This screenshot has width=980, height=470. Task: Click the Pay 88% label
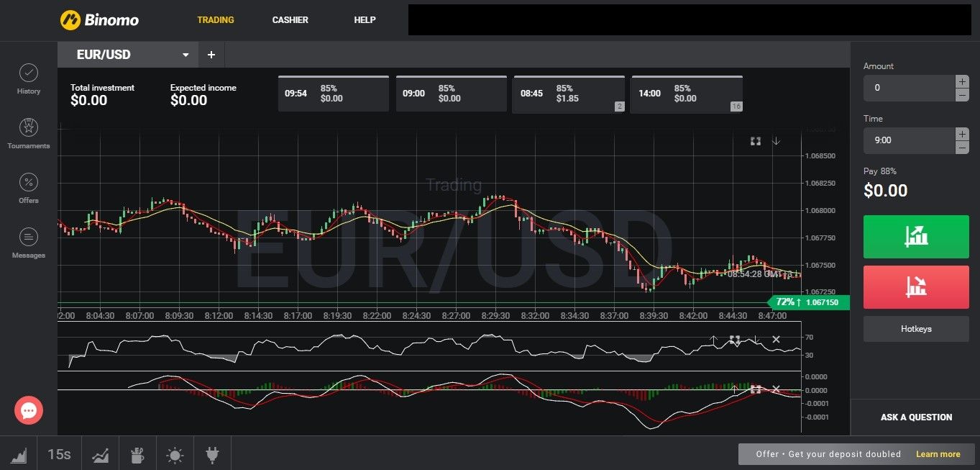coord(880,171)
